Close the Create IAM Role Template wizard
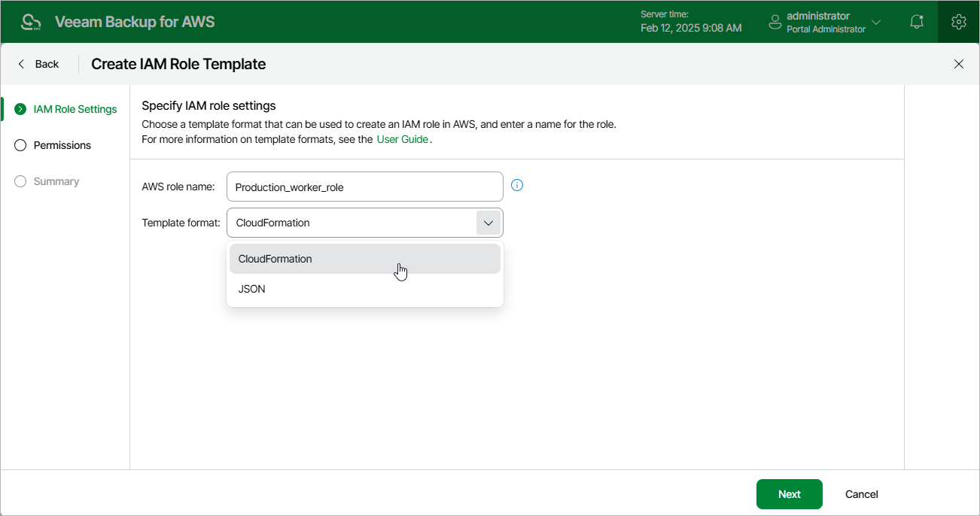The image size is (980, 516). click(959, 64)
